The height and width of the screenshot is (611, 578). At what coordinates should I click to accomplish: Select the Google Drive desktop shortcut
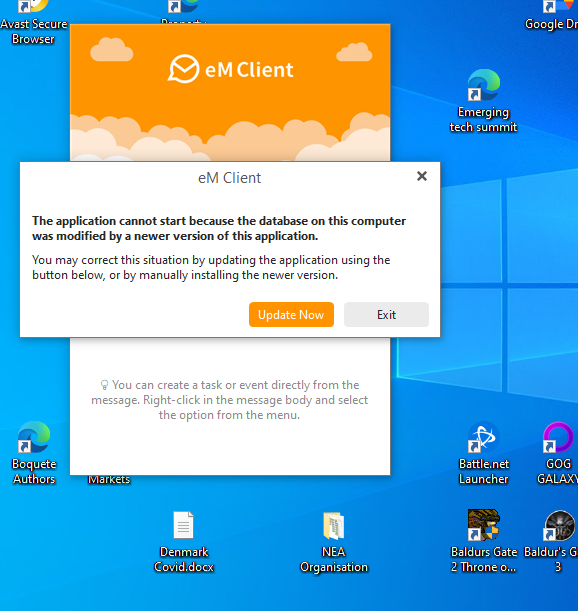(553, 16)
